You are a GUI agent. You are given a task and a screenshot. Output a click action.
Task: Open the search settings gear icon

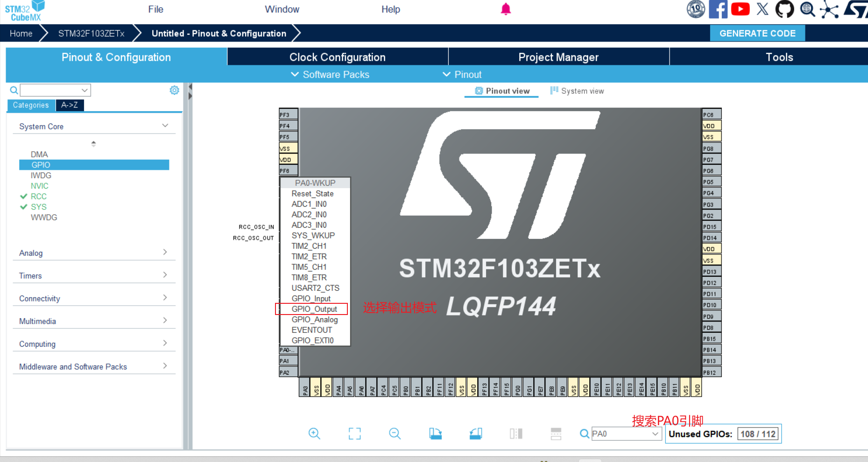tap(174, 90)
